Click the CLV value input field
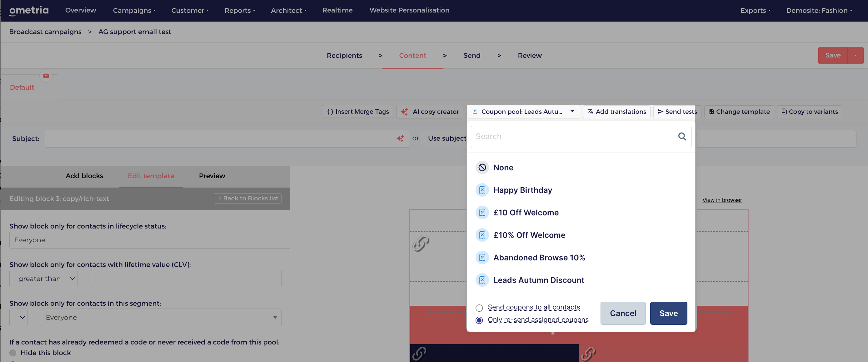This screenshot has width=868, height=362. pyautogui.click(x=186, y=279)
